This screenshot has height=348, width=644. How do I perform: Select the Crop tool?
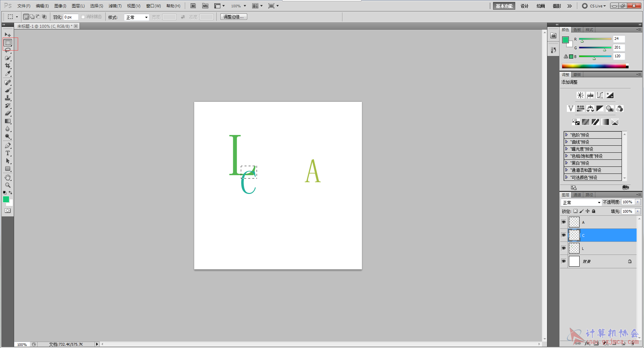point(8,66)
